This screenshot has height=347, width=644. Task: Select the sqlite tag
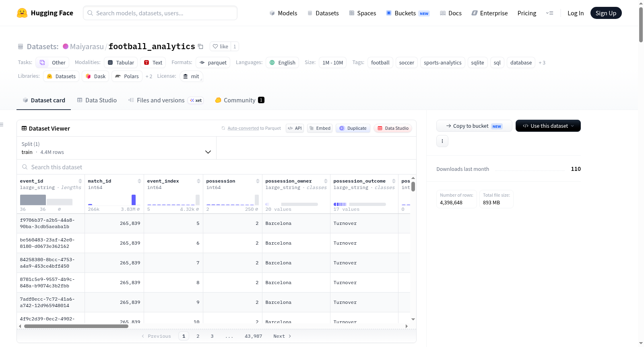point(477,62)
